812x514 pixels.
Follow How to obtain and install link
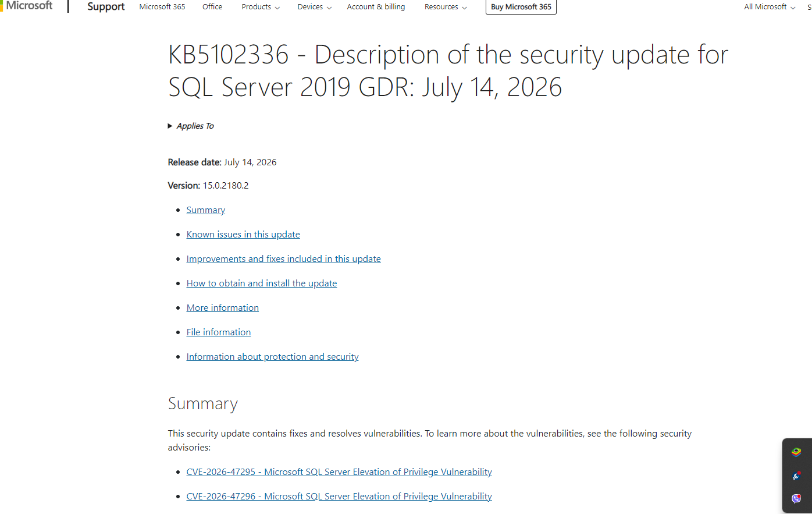pos(262,283)
